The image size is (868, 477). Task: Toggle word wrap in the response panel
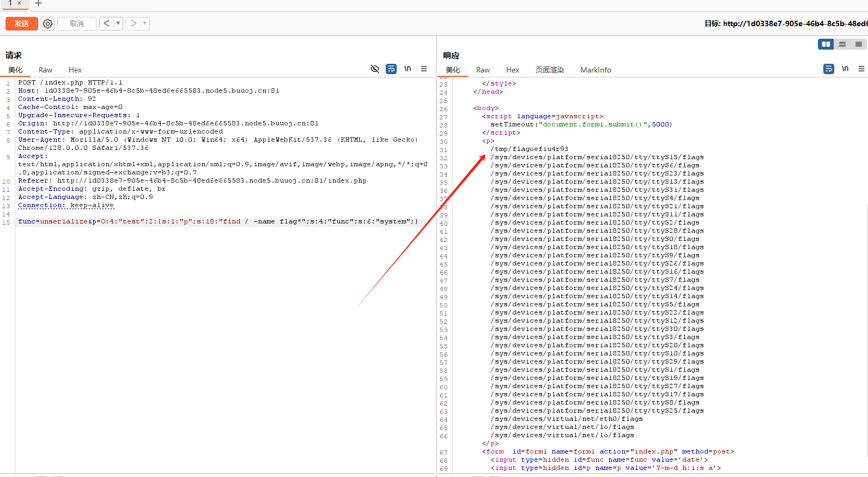click(x=829, y=69)
